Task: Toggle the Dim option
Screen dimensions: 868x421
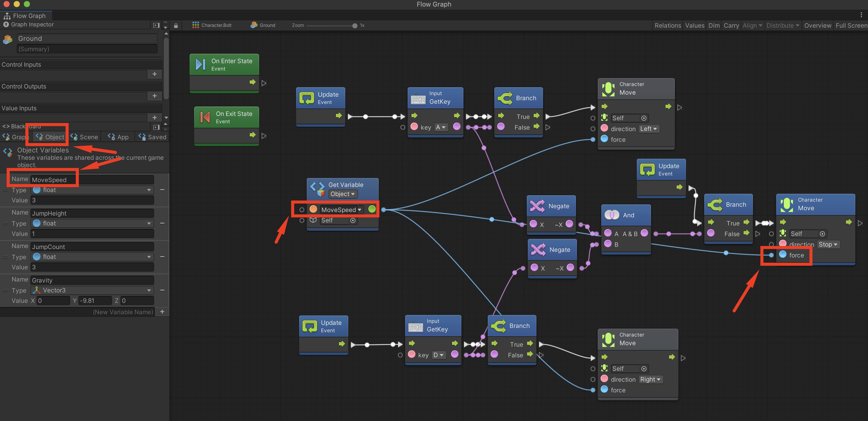Action: (x=714, y=25)
